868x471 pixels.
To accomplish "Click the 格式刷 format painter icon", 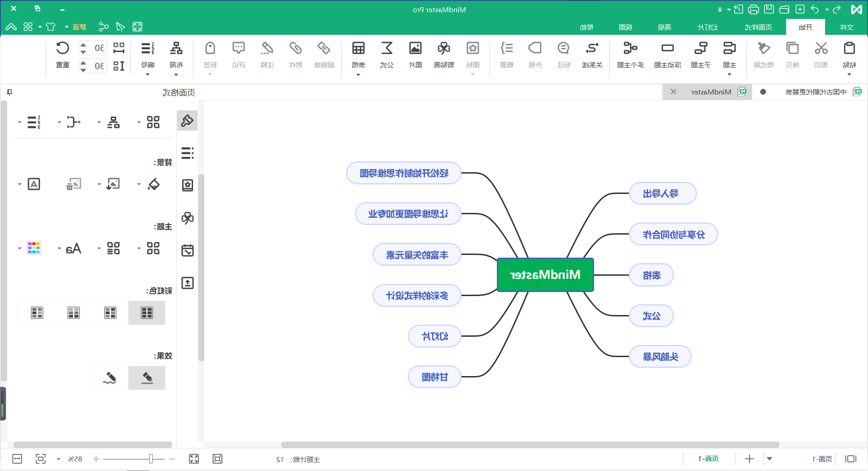I will click(764, 55).
